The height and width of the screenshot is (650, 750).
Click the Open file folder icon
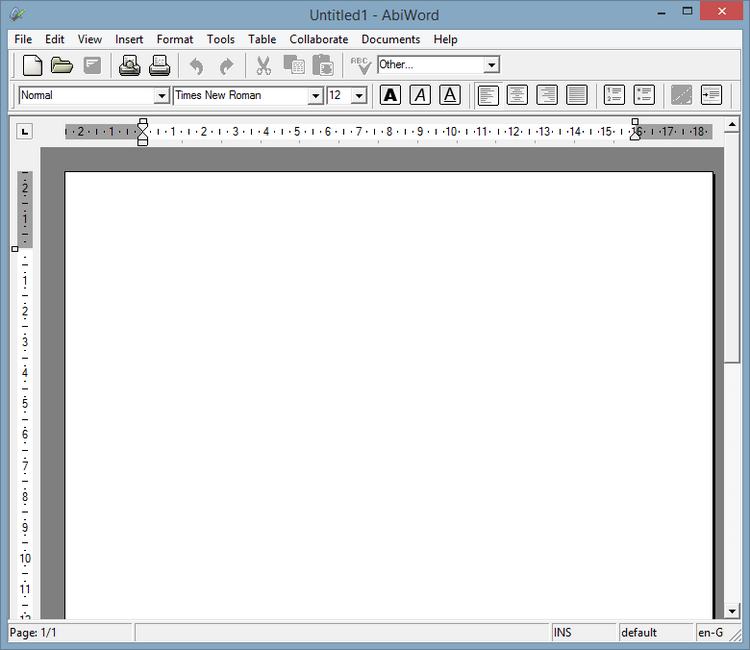point(62,66)
